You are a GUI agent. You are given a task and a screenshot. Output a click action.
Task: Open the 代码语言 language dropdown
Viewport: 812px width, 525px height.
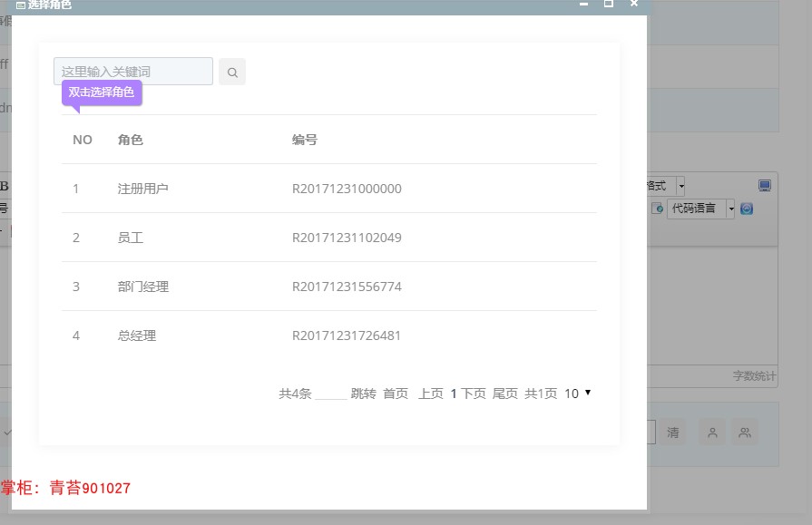[729, 208]
